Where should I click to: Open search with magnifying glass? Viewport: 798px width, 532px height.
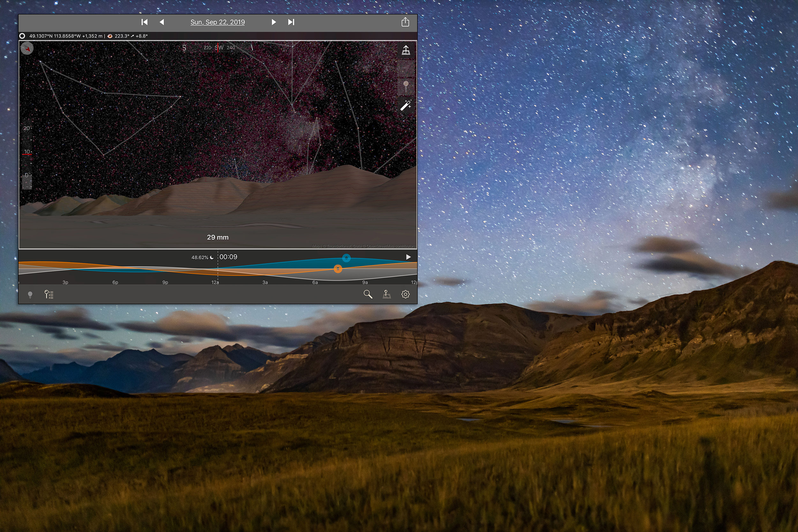tap(368, 294)
